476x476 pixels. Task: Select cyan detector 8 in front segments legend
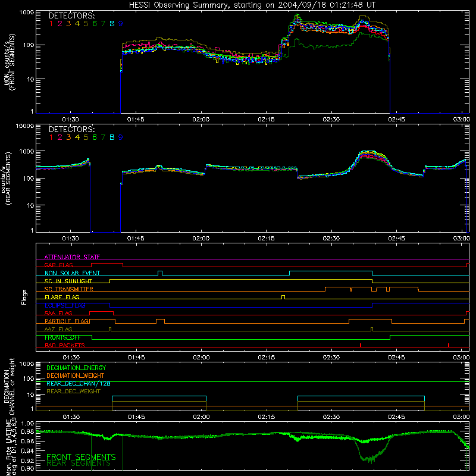tap(112, 24)
